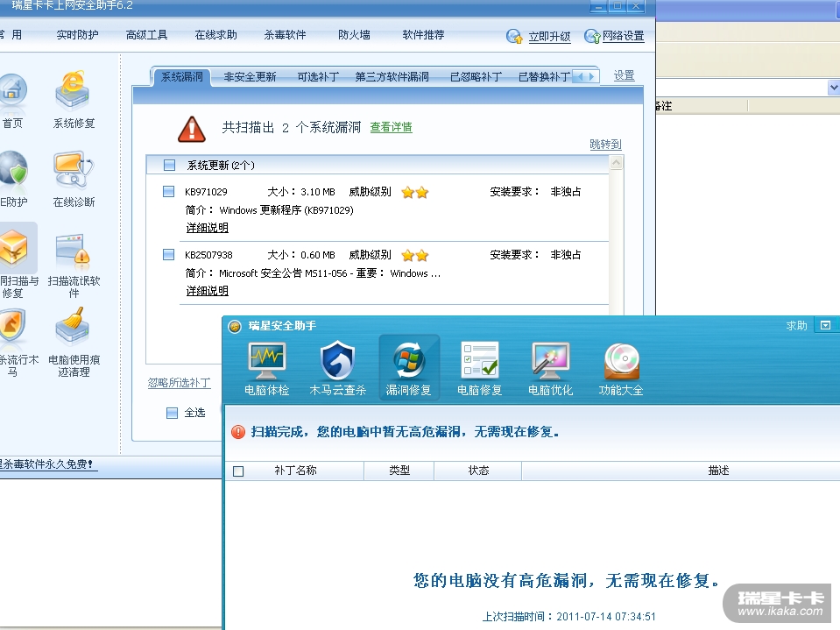Toggle the 补丁名称 (Patch Name) header checkbox

pyautogui.click(x=238, y=471)
